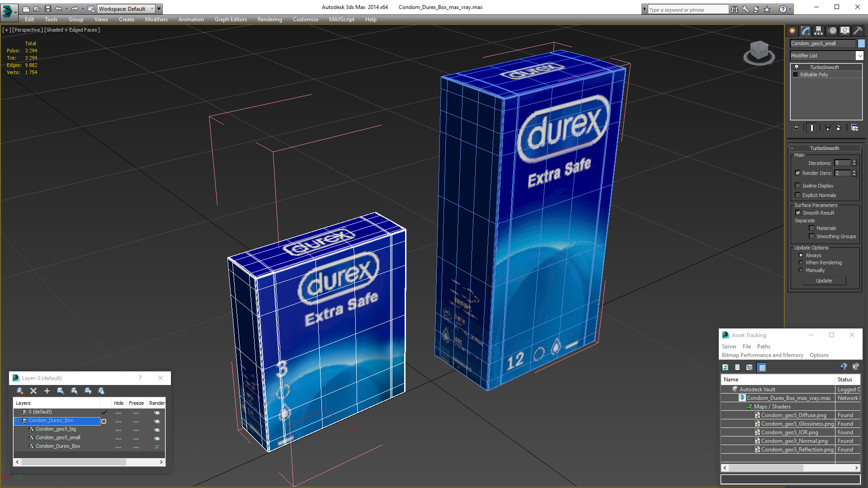
Task: Toggle Show End Result icon
Action: [x=812, y=128]
